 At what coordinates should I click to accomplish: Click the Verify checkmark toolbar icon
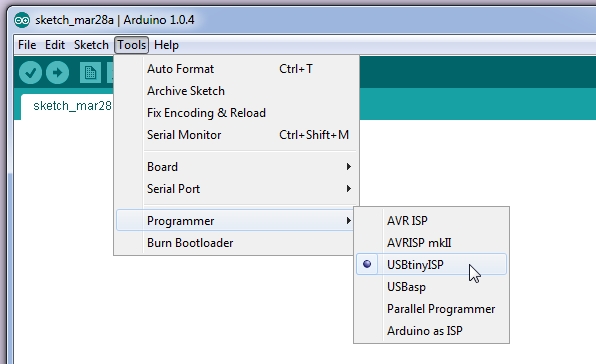tap(30, 72)
